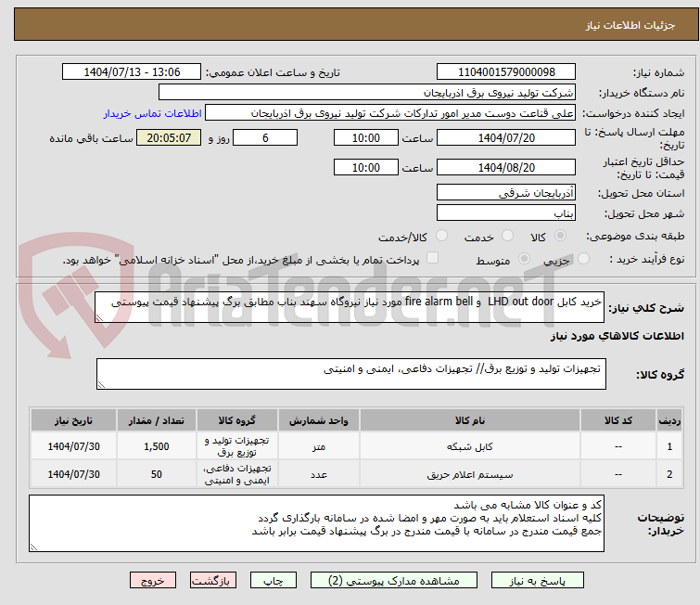
Task: Click the 'شماره نیاز' number field
Action: point(505,72)
